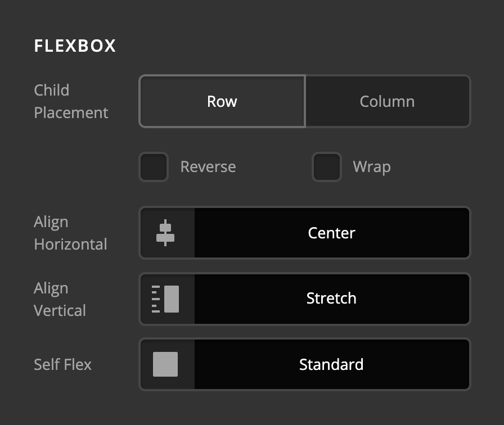Viewport: 504px width, 425px height.
Task: Click the Child Placement label
Action: pos(71,101)
